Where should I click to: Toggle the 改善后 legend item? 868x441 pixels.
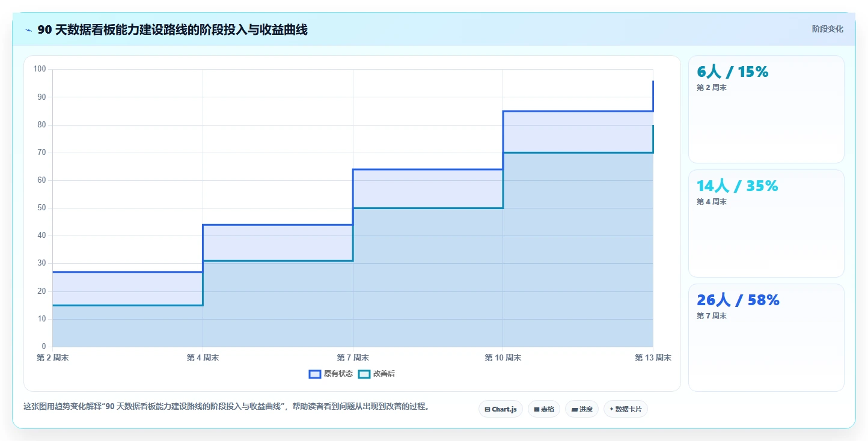click(376, 374)
